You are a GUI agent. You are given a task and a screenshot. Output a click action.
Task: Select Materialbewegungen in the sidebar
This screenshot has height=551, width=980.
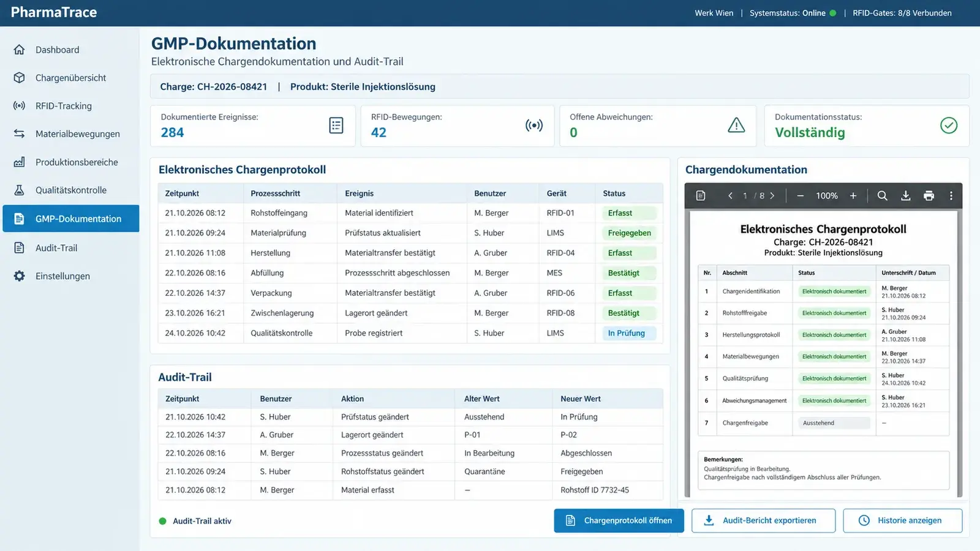[x=70, y=134]
